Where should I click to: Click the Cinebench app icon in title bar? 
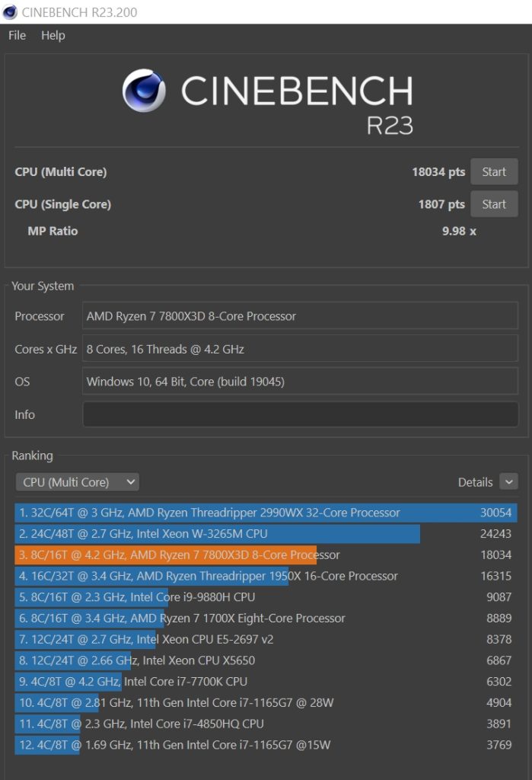9,12
